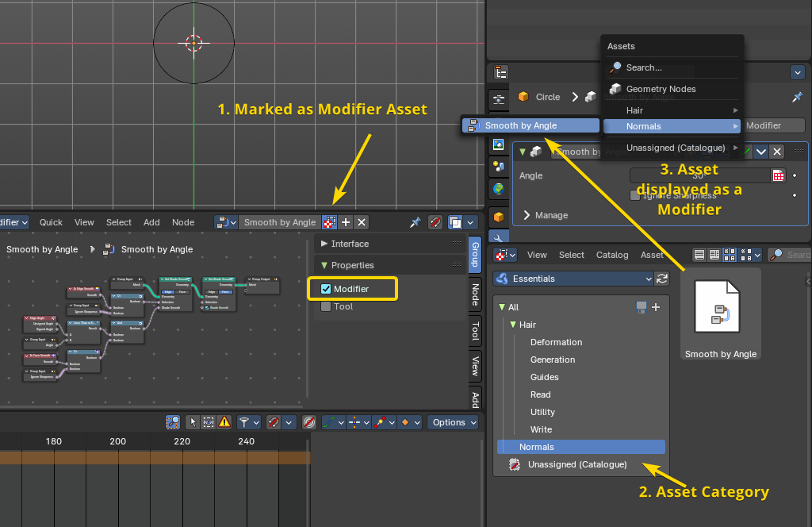Add a new asset catalog with plus
The width and height of the screenshot is (812, 527).
click(x=656, y=307)
